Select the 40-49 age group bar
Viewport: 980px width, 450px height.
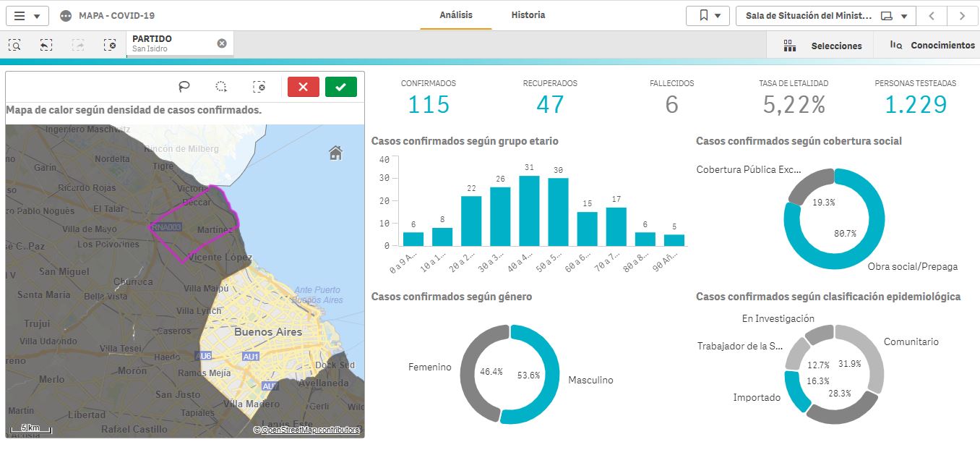tap(529, 211)
